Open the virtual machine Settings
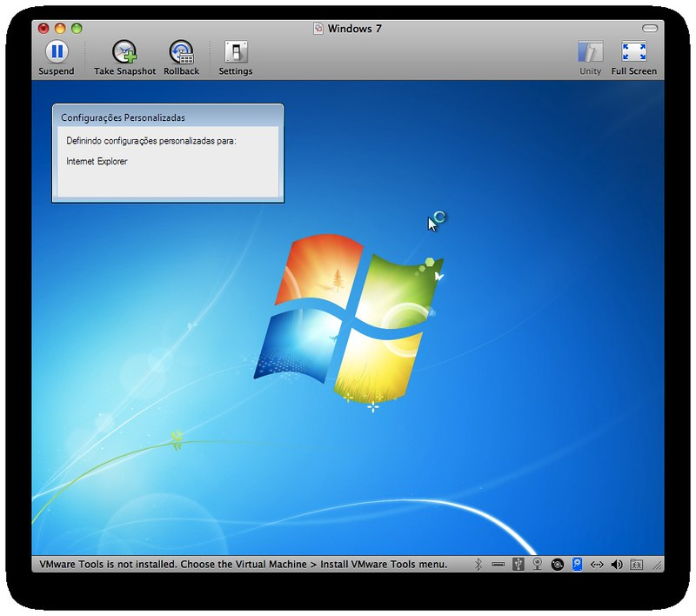 click(236, 57)
